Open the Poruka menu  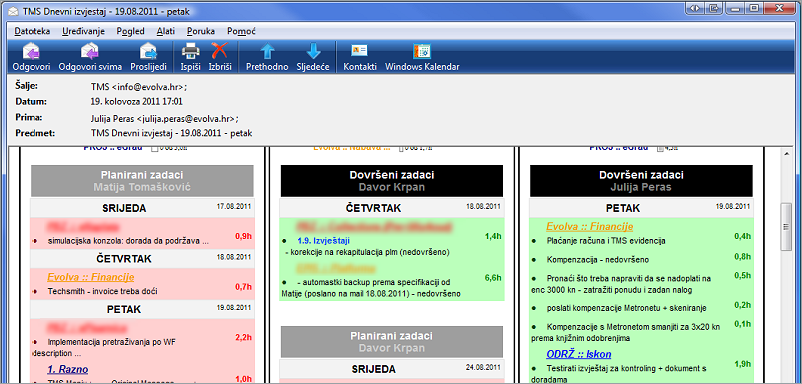(201, 31)
